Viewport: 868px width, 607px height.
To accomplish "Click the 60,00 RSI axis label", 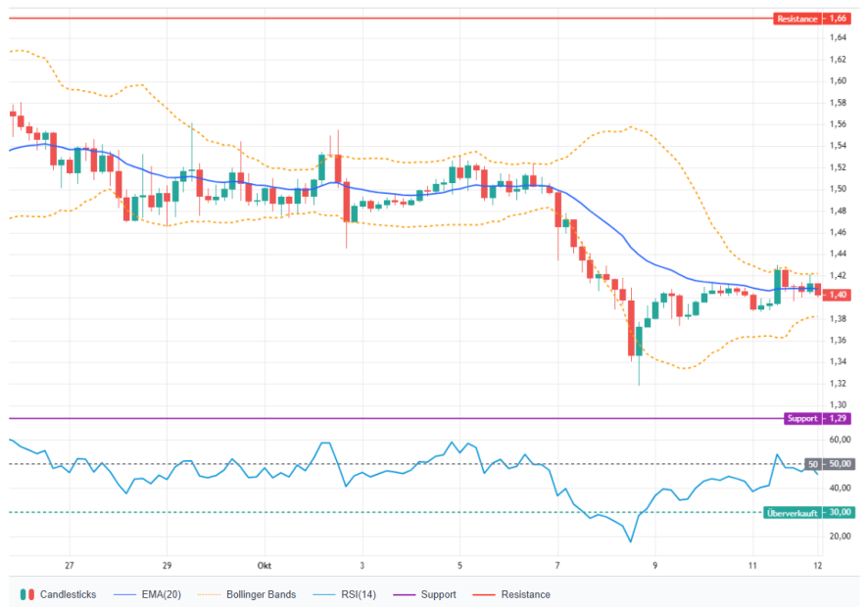I will 840,440.
